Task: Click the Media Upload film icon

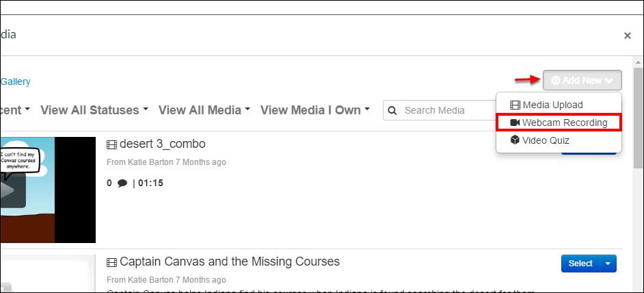Action: point(515,105)
